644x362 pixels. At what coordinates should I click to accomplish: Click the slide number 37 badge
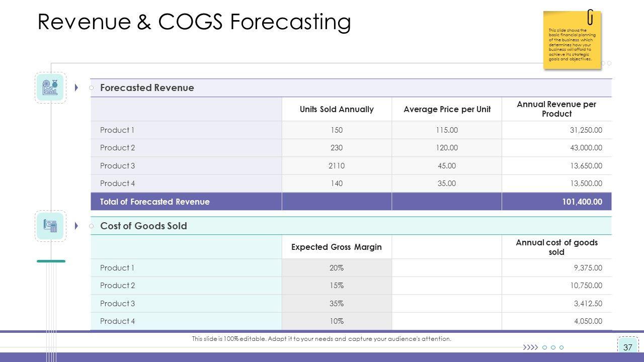point(627,347)
